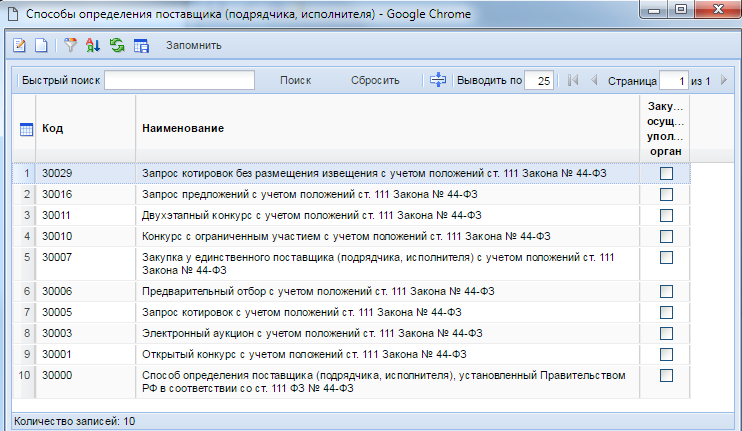Sort by the Наименование column header

(x=182, y=129)
